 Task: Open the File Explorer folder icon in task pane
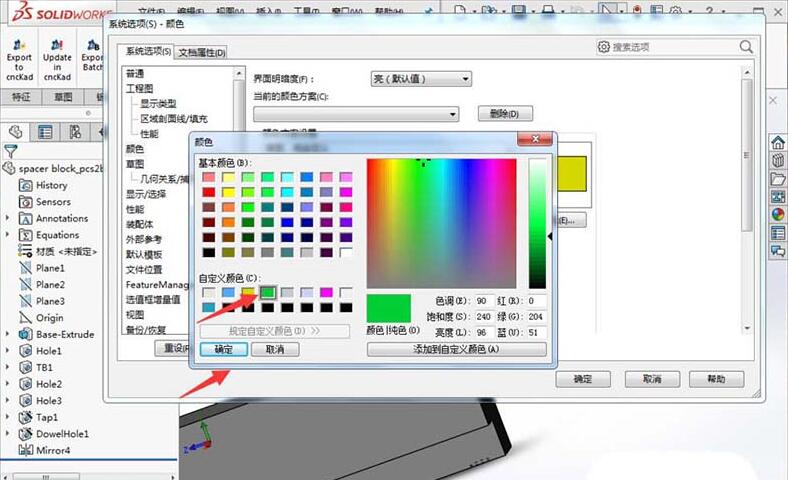[778, 179]
